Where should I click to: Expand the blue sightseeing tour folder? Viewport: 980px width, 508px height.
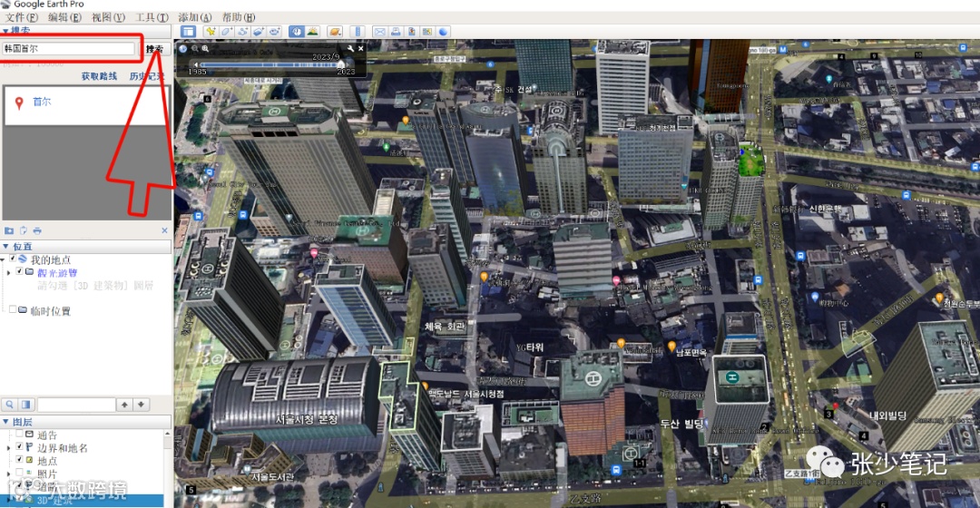(8, 273)
